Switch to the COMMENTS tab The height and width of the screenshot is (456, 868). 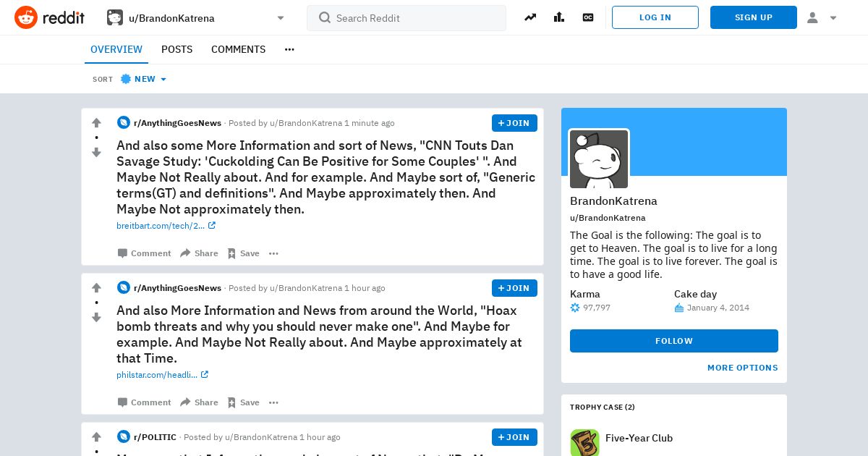[239, 49]
